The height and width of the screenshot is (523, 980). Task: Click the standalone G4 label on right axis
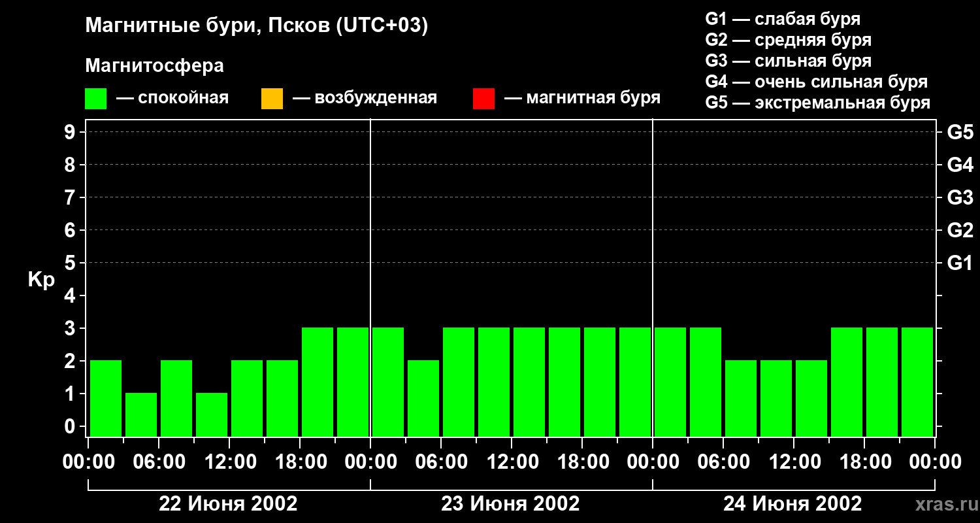click(960, 165)
